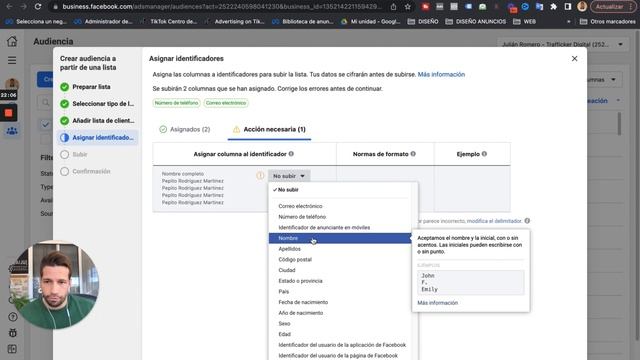The height and width of the screenshot is (360, 640).
Task: Bookmark the page with the star icon
Action: pyautogui.click(x=407, y=7)
